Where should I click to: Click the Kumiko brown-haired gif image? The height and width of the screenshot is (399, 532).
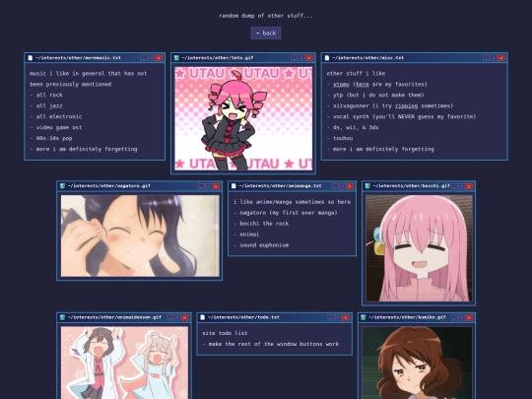click(417, 363)
